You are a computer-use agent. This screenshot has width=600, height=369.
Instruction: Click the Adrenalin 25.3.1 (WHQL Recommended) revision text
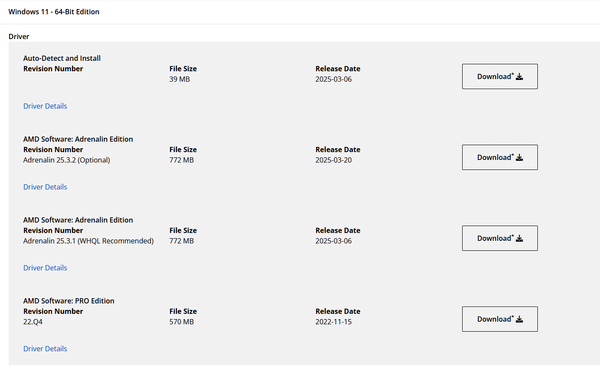[x=88, y=241]
